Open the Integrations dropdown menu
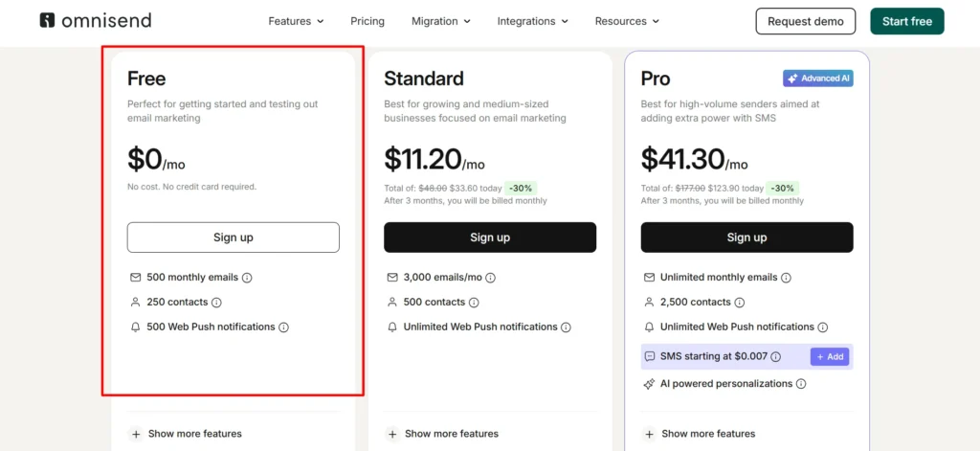980x451 pixels. click(533, 21)
